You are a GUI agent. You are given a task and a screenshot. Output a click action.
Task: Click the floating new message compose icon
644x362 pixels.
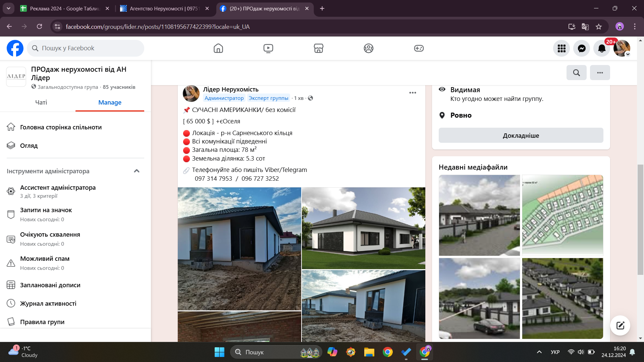[x=620, y=325]
